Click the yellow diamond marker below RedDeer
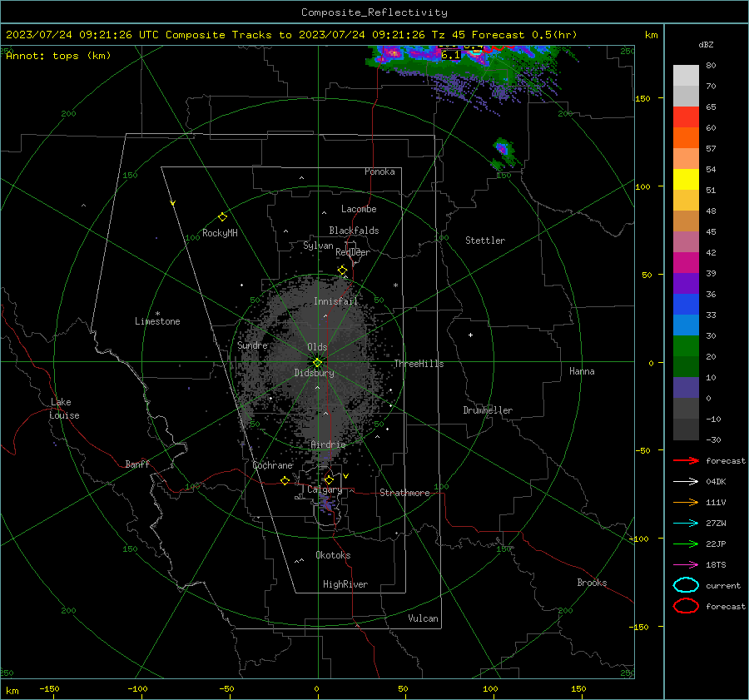The image size is (749, 700). [x=343, y=271]
